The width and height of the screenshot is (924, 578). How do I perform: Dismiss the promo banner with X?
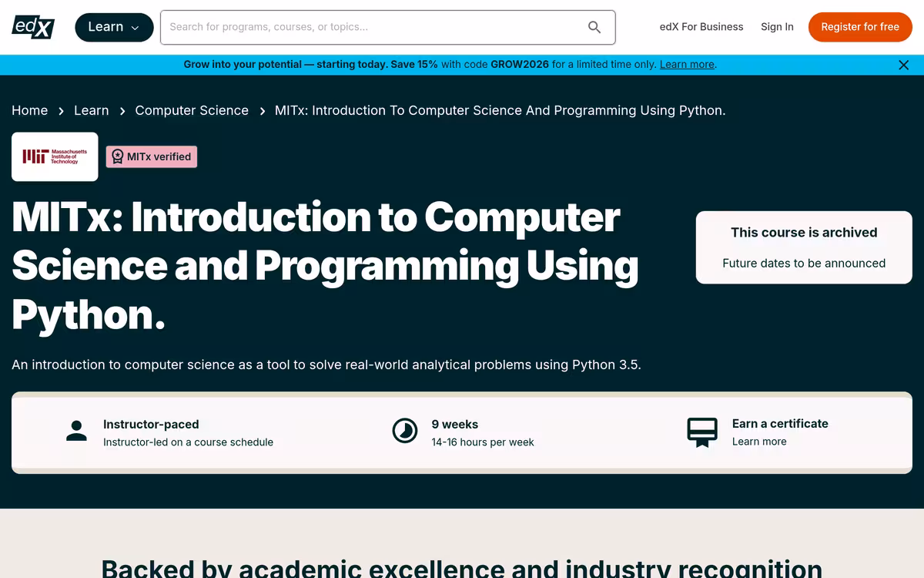point(904,65)
